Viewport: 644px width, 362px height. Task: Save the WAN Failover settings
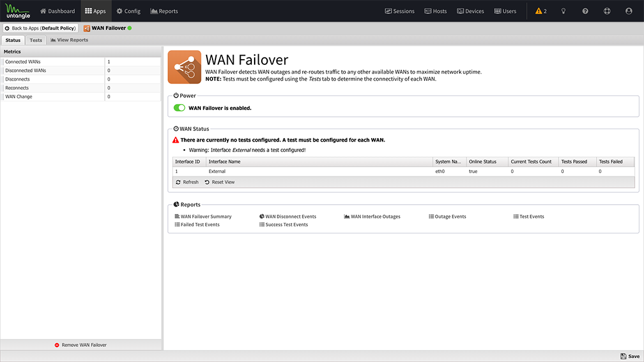(630, 356)
